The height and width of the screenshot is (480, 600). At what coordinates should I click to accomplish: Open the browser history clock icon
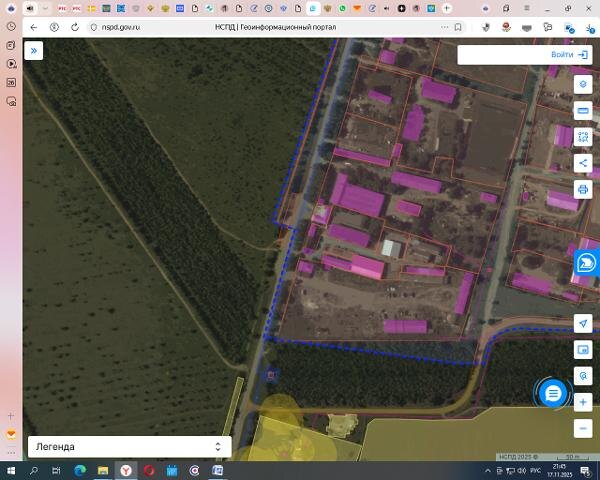click(x=11, y=26)
